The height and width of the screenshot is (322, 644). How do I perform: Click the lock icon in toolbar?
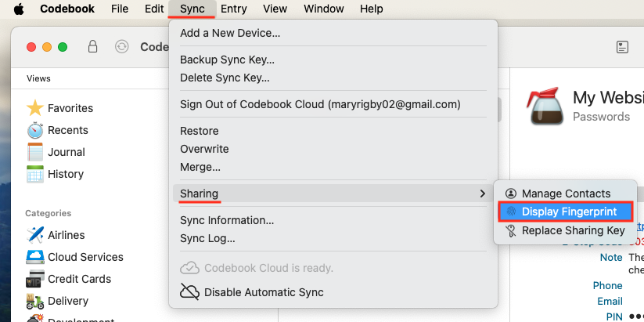click(93, 46)
